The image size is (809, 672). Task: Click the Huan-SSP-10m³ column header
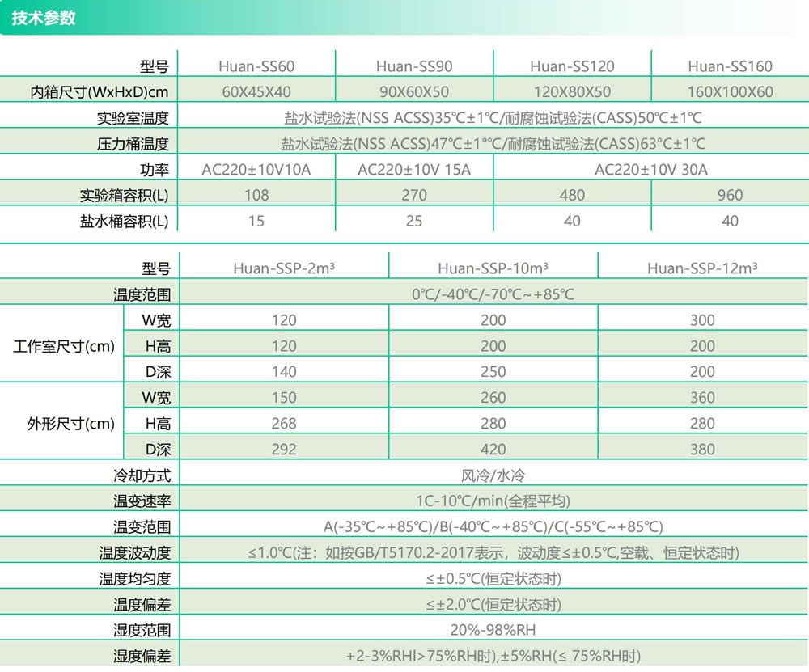(493, 268)
